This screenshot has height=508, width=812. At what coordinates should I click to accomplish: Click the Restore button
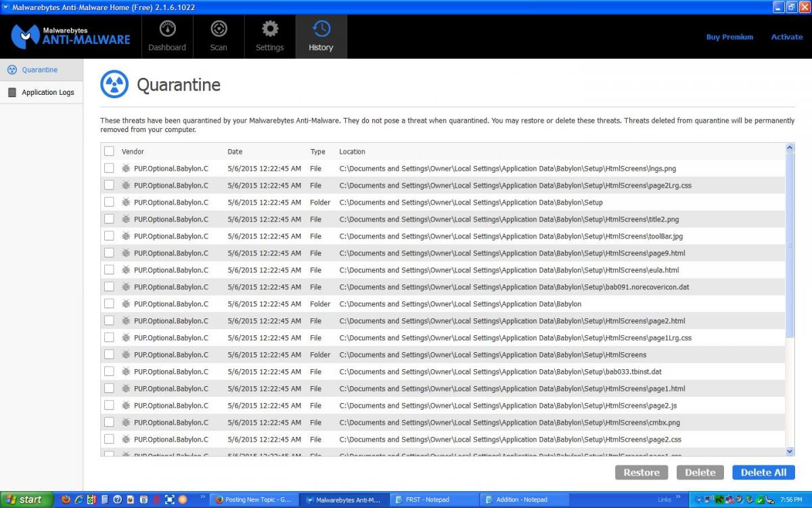point(641,472)
